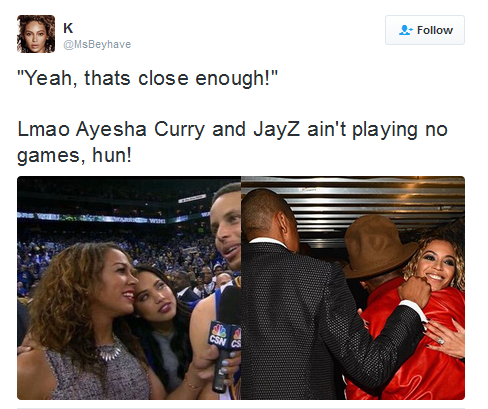488x409 pixels.
Task: Click the CSN microphone logo in photo
Action: (x=218, y=335)
